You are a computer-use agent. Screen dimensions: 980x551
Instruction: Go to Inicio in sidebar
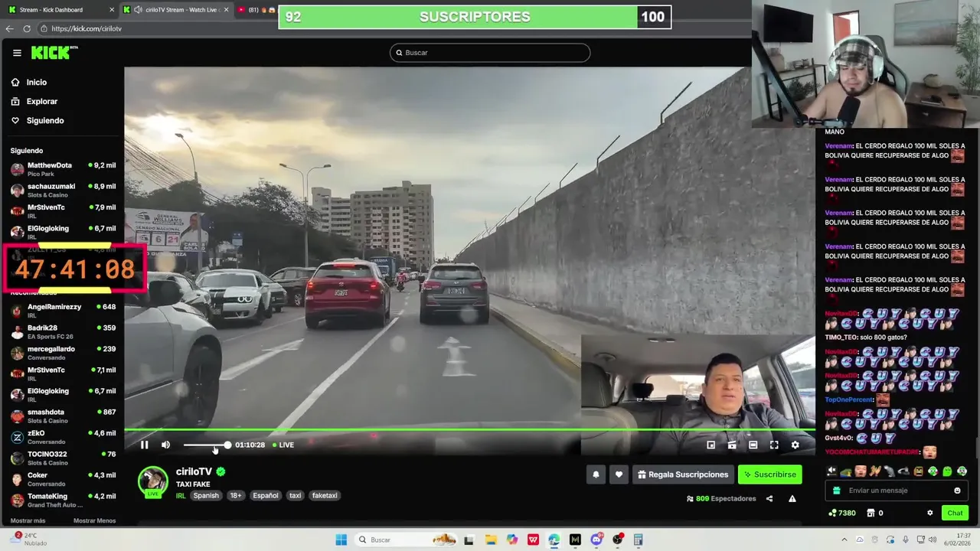(29, 82)
